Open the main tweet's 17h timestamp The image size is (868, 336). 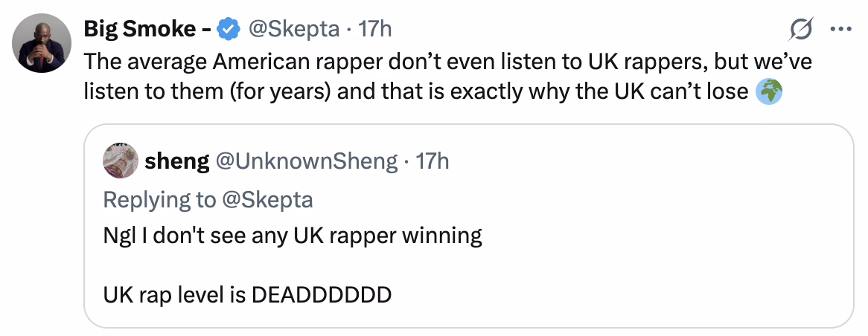point(374,30)
